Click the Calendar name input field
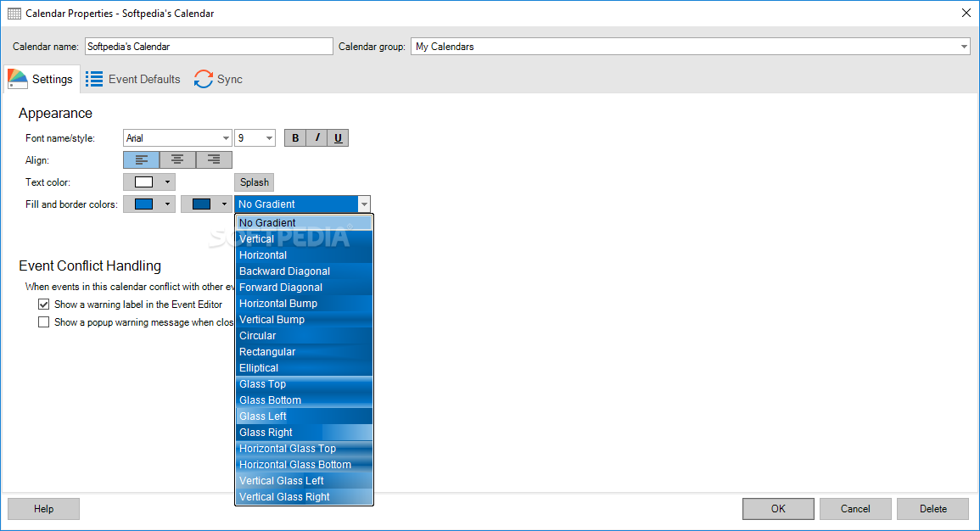This screenshot has height=531, width=980. 209,46
